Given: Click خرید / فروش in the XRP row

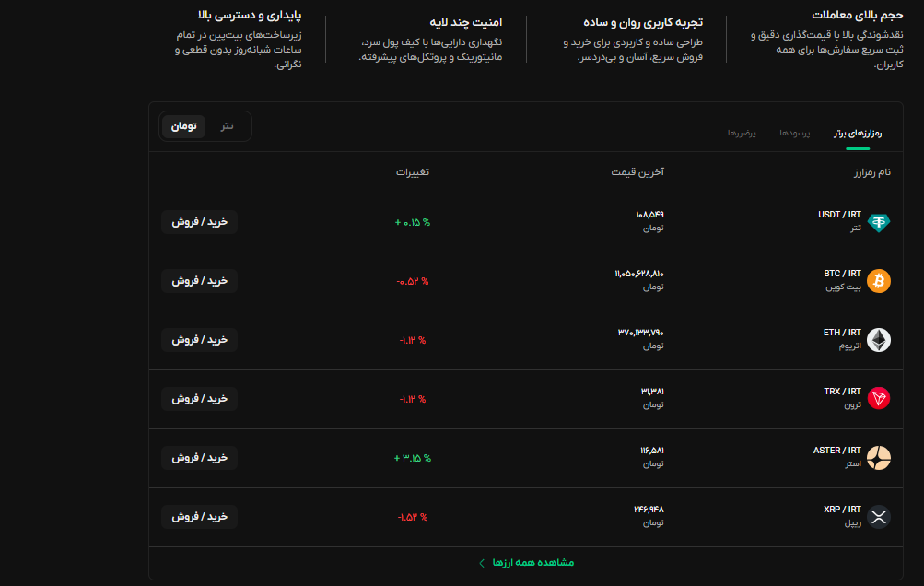Looking at the screenshot, I should [x=199, y=516].
